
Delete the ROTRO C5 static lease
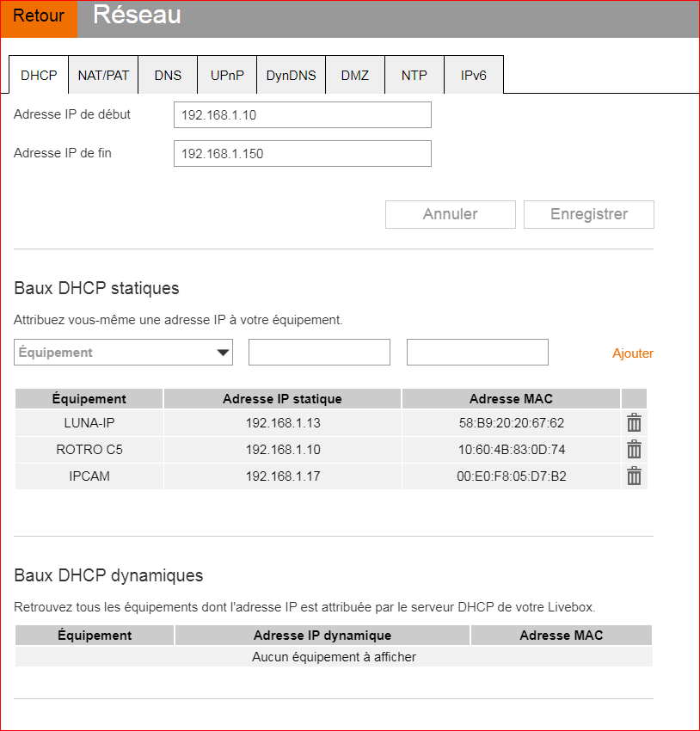[x=634, y=449]
